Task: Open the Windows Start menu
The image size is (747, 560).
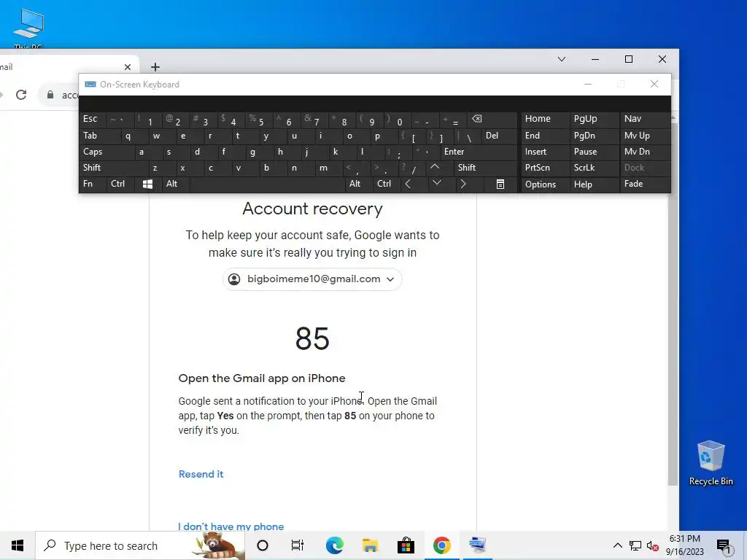Action: coord(18,545)
